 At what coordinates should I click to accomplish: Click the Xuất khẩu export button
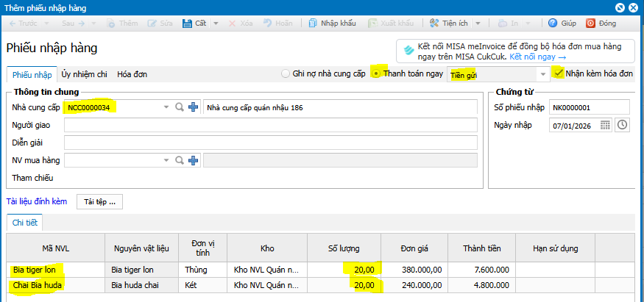click(x=391, y=24)
